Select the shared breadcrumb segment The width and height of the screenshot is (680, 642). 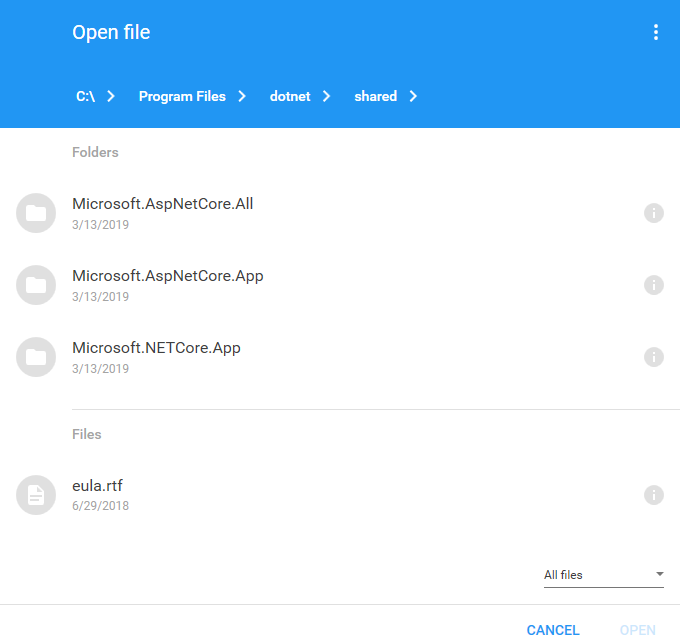point(376,96)
